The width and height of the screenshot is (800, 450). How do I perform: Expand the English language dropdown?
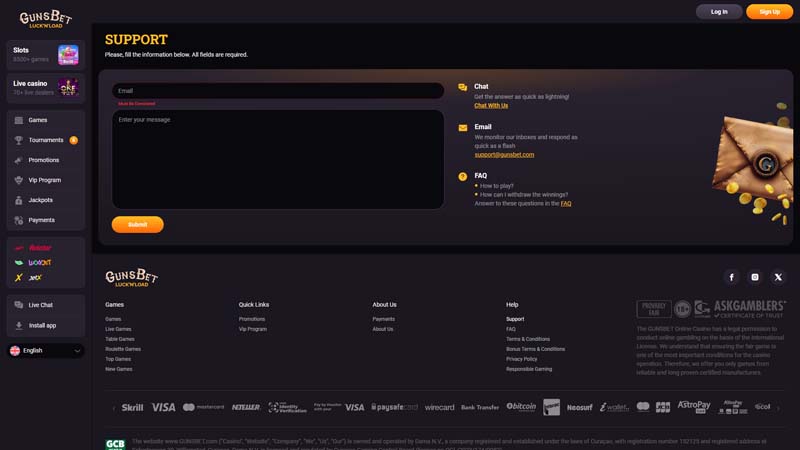coord(45,351)
